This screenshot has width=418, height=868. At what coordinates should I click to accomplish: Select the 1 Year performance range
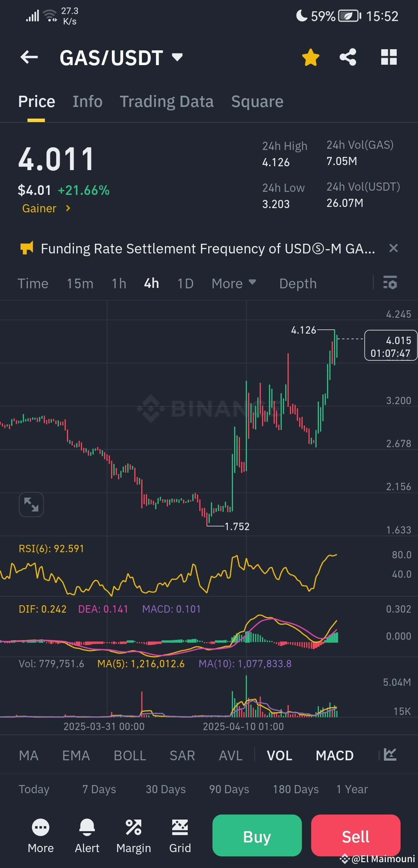tap(352, 789)
